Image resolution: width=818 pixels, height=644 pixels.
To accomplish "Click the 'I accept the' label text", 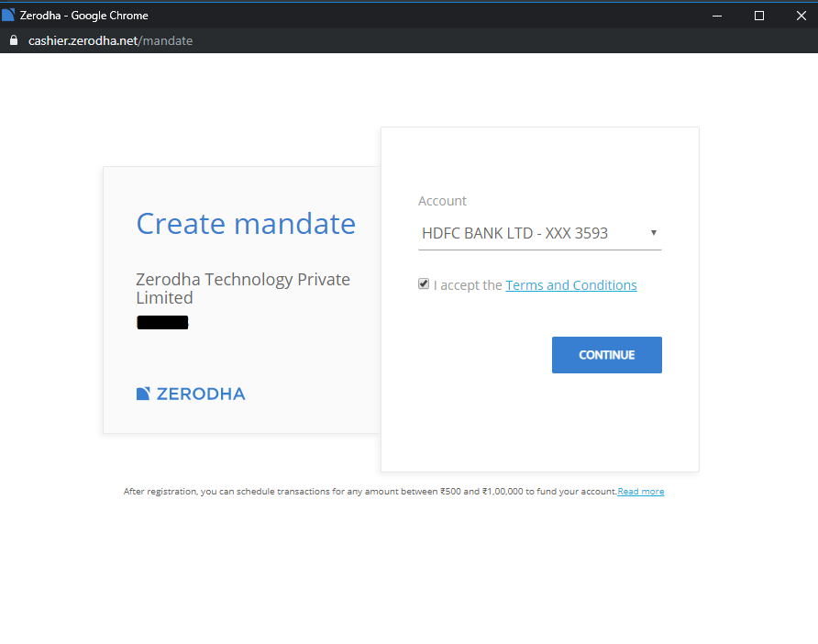I will (468, 285).
